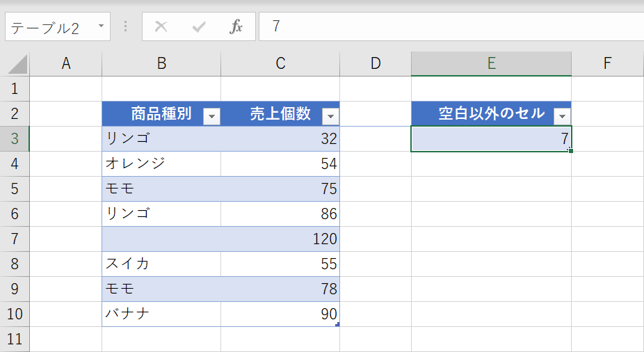Open the Insert Function fx dialog
This screenshot has height=352, width=644.
click(x=236, y=26)
